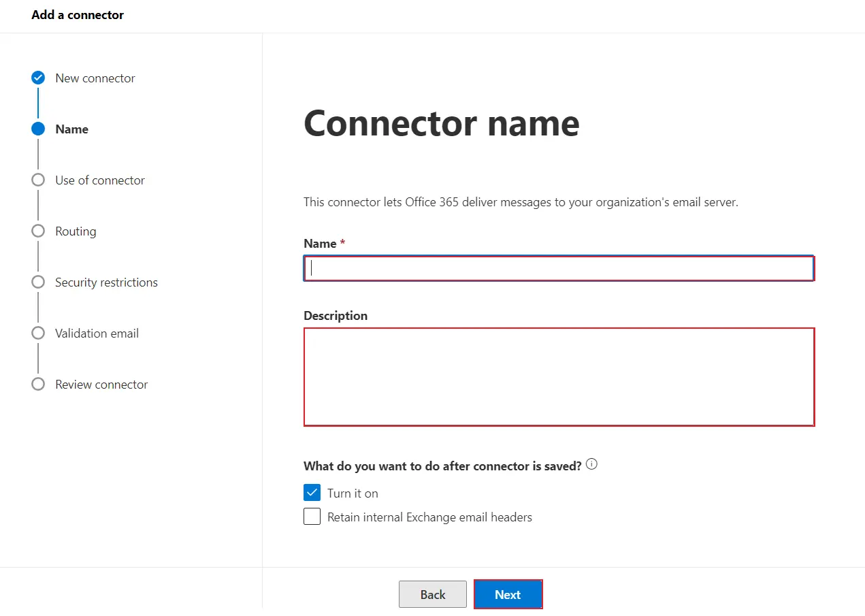The image size is (865, 616).
Task: Select the Routing step label text
Action: [75, 231]
